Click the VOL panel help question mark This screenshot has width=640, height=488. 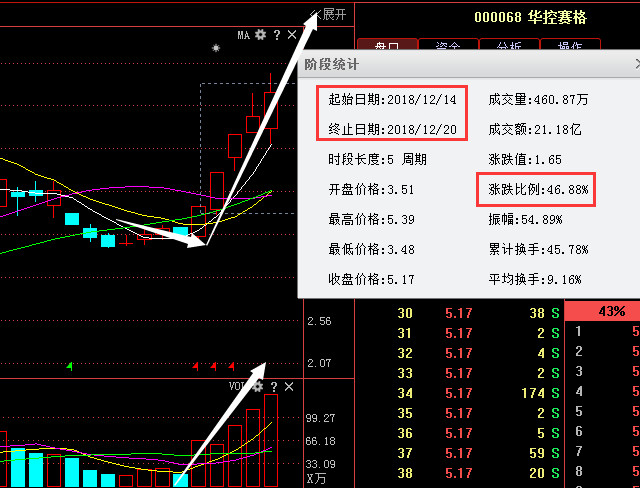pos(274,386)
